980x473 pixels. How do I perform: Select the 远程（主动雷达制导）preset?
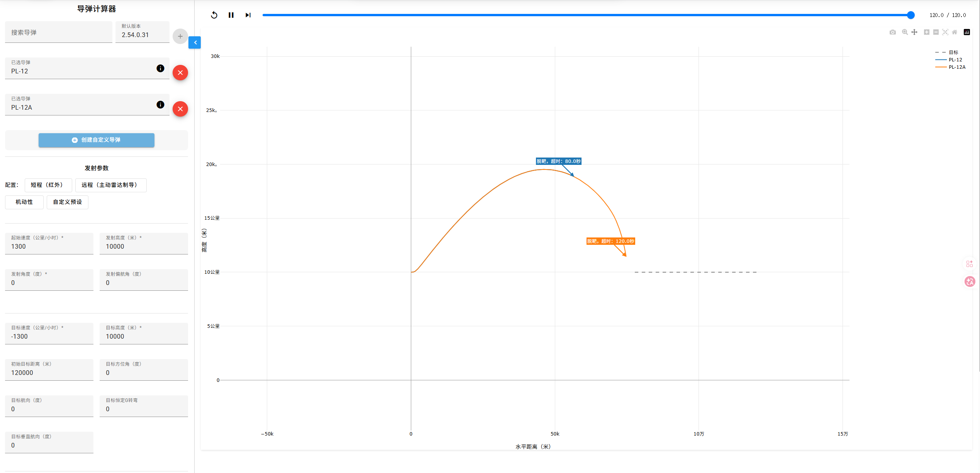pyautogui.click(x=111, y=185)
